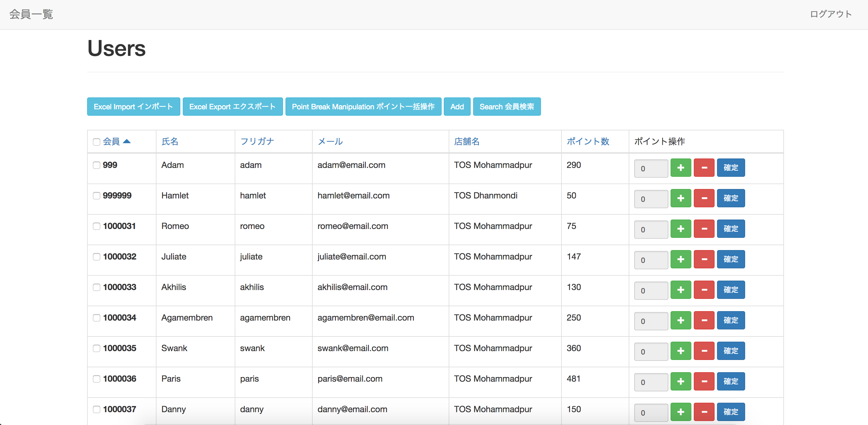Sort table by 氏名 column
The width and height of the screenshot is (868, 425).
170,141
